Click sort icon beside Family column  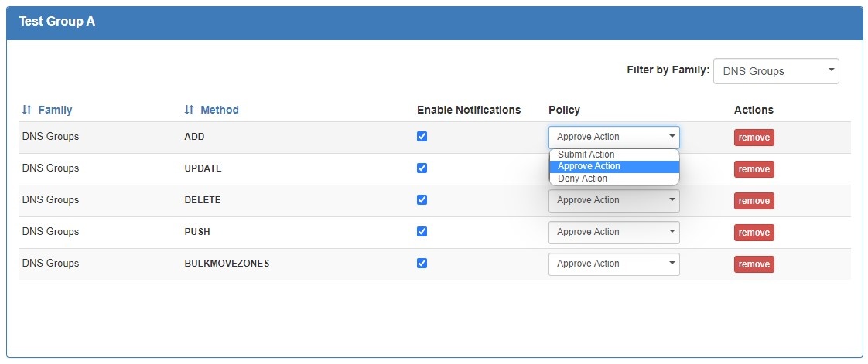(27, 111)
